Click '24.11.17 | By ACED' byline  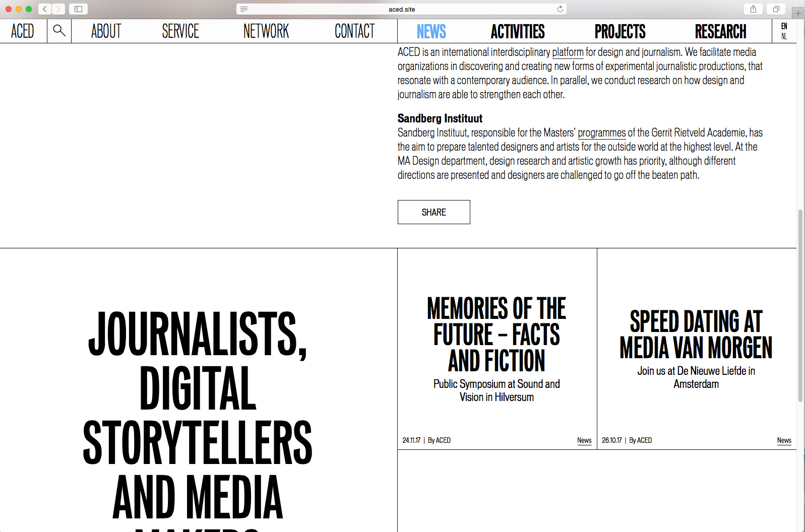coord(426,440)
